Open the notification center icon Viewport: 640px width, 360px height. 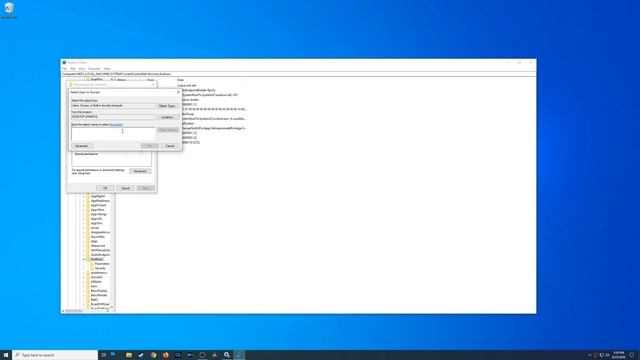click(632, 355)
